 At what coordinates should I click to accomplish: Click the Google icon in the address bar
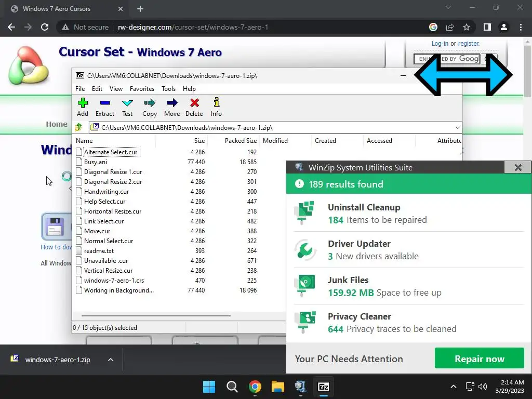coord(433,27)
